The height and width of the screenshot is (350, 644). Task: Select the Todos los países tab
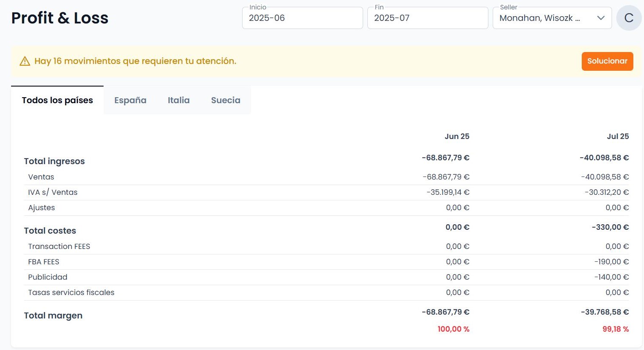pos(57,100)
